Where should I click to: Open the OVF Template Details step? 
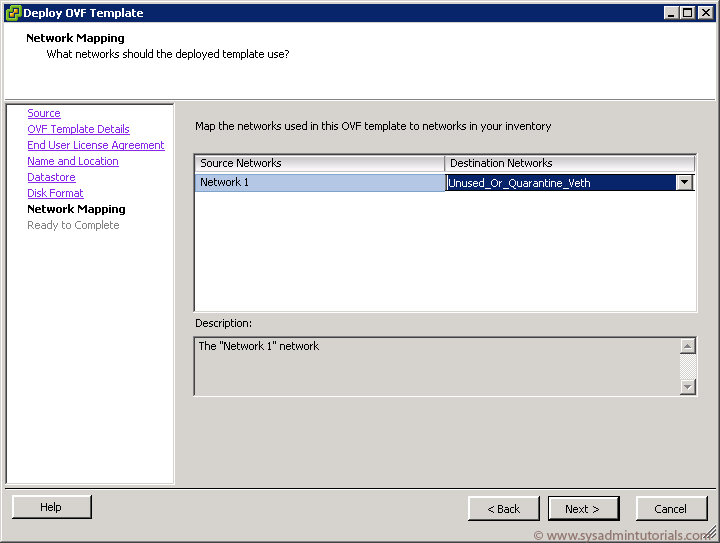point(79,129)
